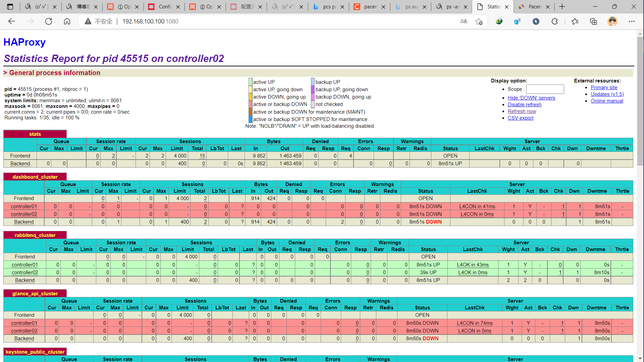The width and height of the screenshot is (644, 362).
Task: Click inside the Scope input field
Action: click(545, 89)
